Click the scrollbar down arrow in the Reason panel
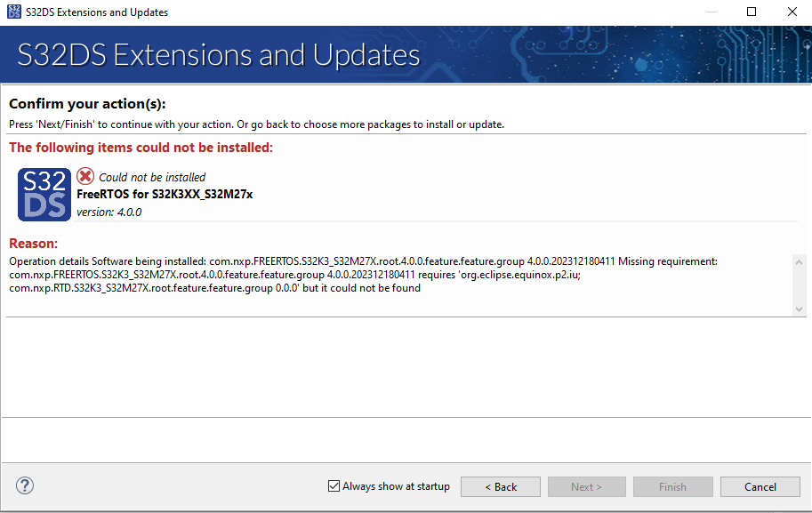Viewport: 812px width, 513px height. point(800,309)
